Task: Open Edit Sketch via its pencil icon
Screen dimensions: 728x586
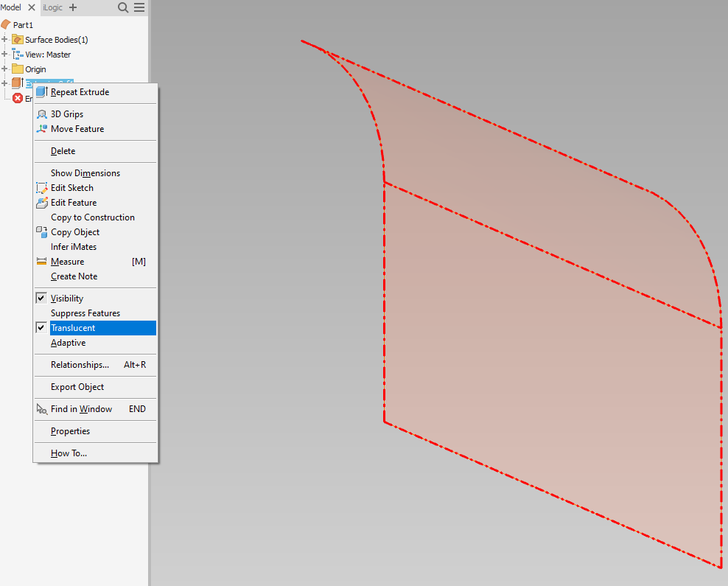Action: (42, 188)
